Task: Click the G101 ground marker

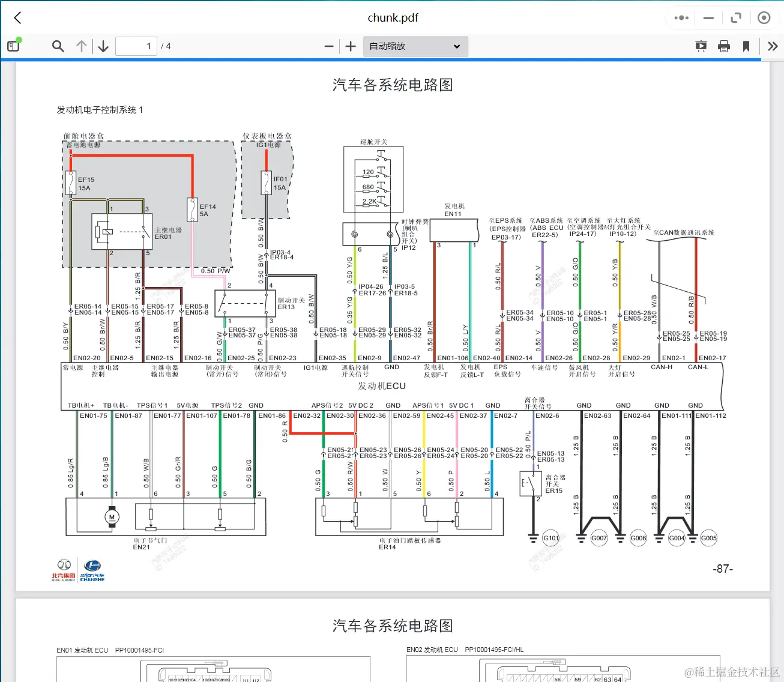Action: point(550,538)
